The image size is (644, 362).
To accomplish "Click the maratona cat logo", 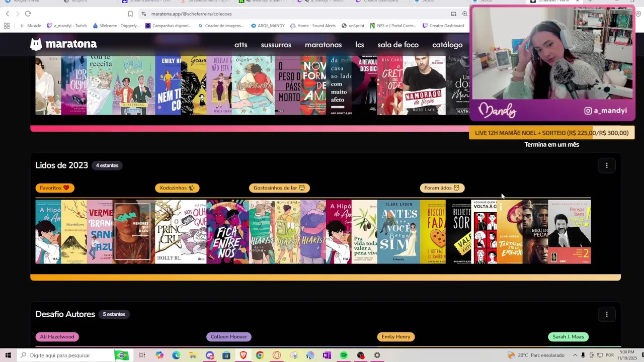I will pyautogui.click(x=36, y=44).
